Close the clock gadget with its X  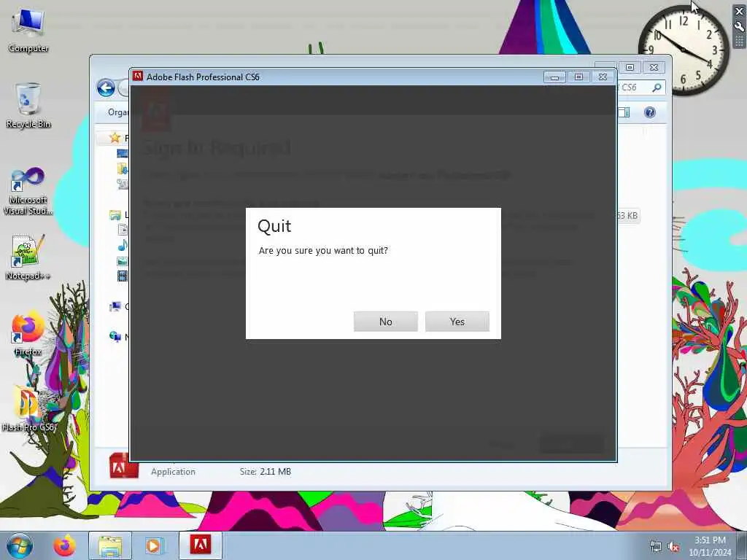[x=740, y=11]
